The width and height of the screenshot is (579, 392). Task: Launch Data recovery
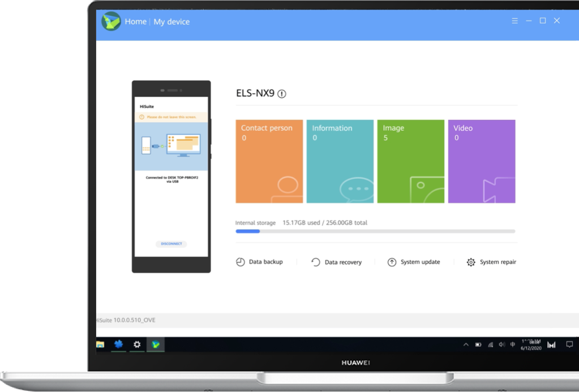tap(336, 262)
